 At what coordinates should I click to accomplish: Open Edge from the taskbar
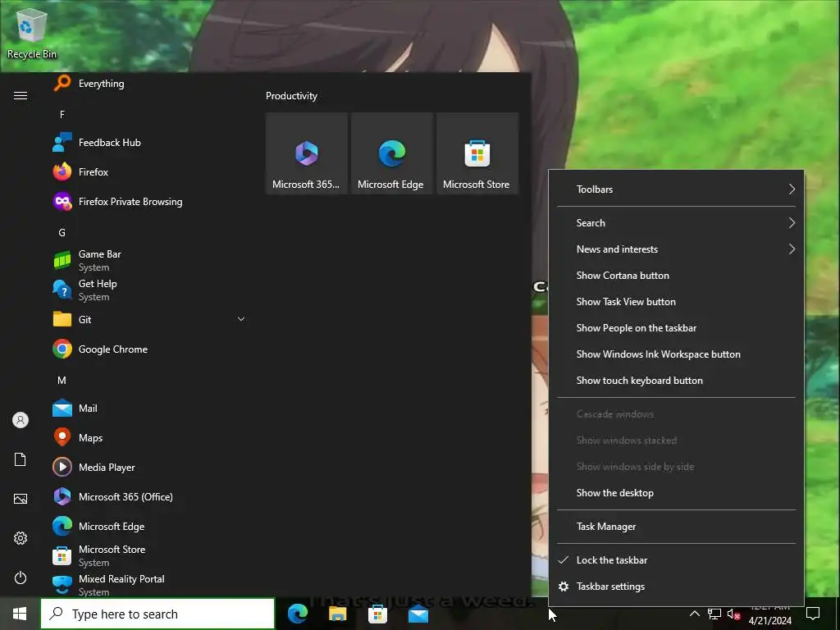pos(298,614)
